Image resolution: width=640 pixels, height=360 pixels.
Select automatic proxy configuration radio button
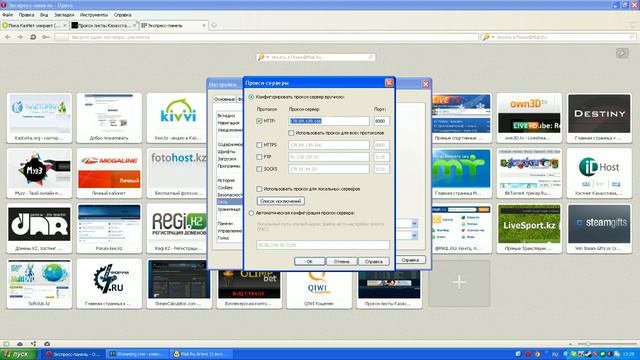coord(251,213)
